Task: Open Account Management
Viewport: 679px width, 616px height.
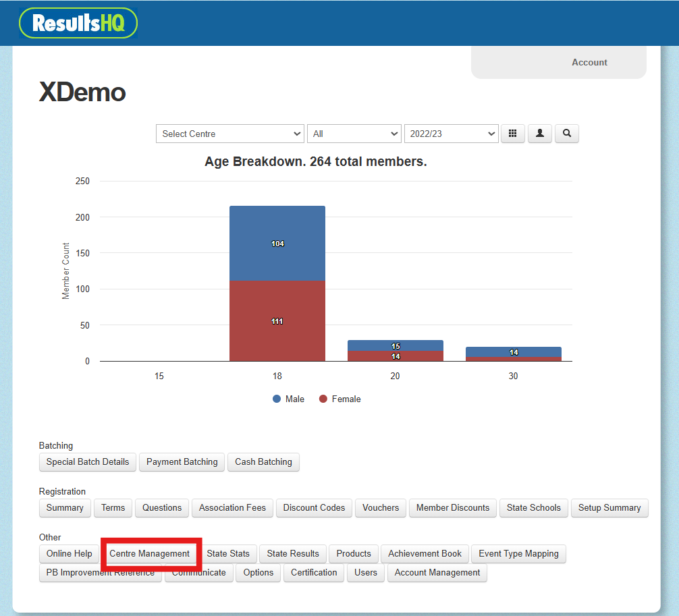Action: pos(437,573)
